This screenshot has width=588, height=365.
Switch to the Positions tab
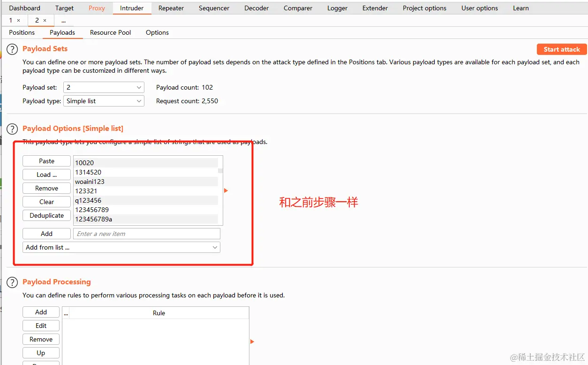click(22, 32)
